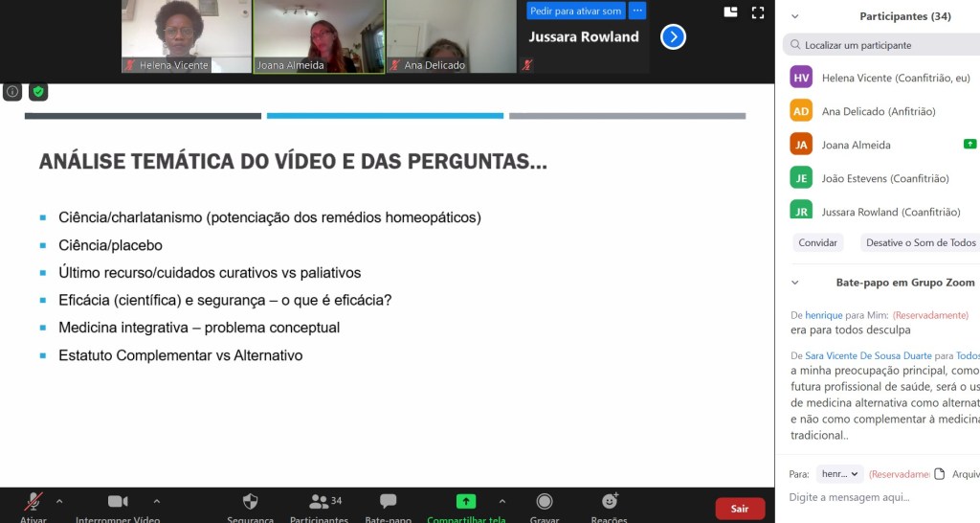The image size is (980, 523).
Task: Open the Segurança shield icon
Action: 250,502
